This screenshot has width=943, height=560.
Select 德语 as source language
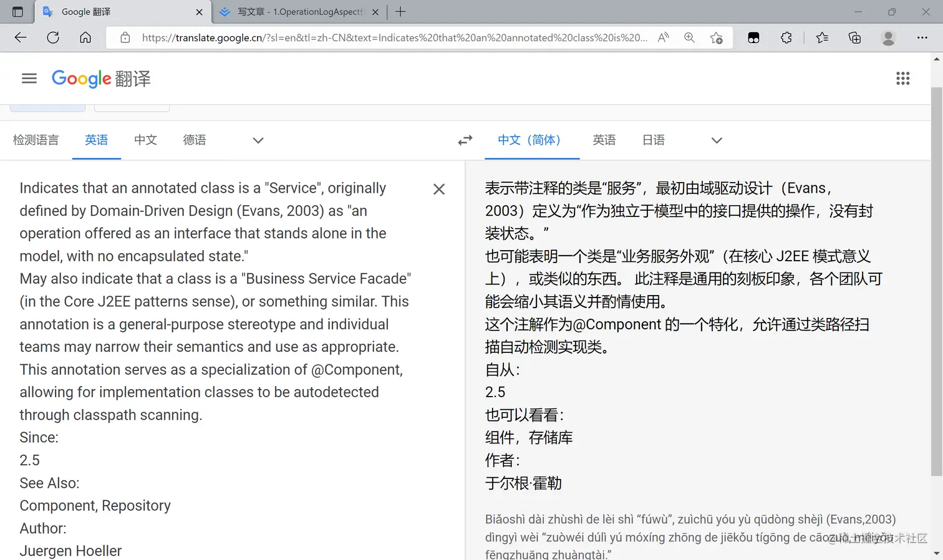click(x=195, y=140)
